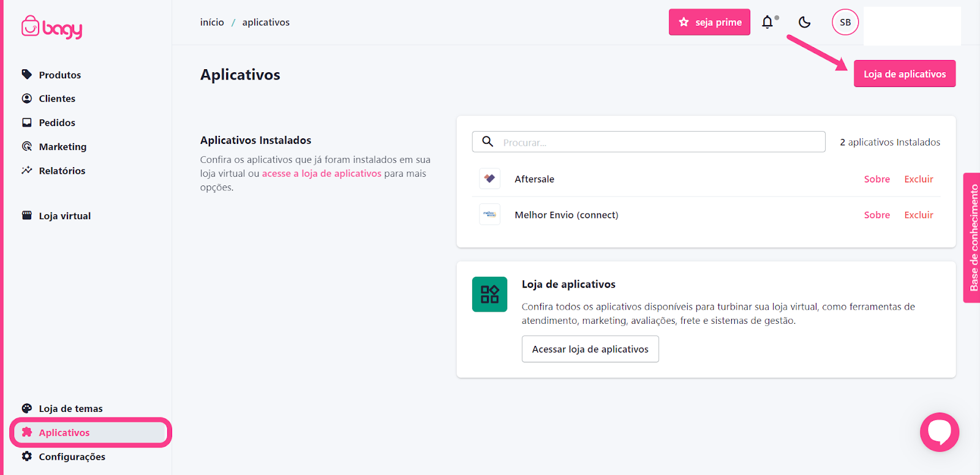The width and height of the screenshot is (980, 475).
Task: Click Sobre for Aftersale
Action: pos(876,179)
